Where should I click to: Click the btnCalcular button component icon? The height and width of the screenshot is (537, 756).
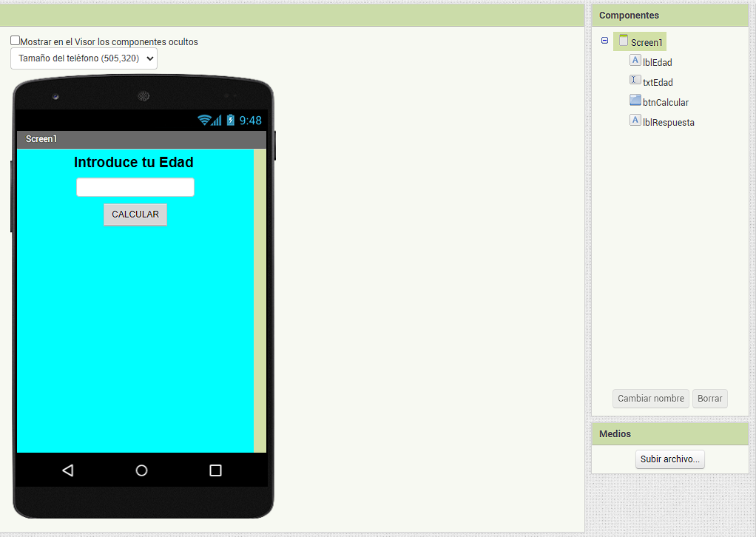(635, 101)
